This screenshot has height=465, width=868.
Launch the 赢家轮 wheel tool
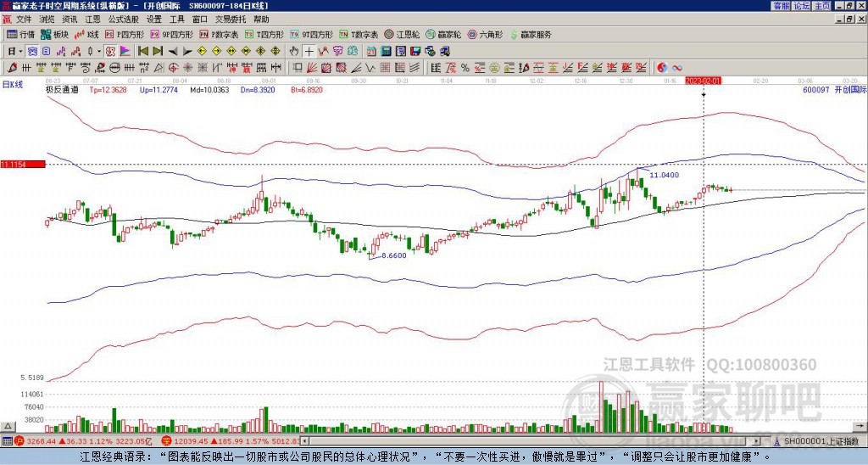pos(443,34)
